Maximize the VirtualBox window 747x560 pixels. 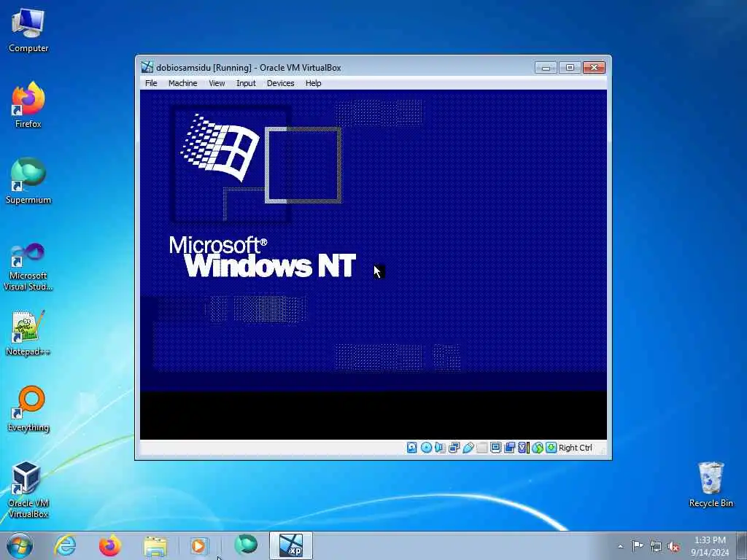tap(569, 68)
